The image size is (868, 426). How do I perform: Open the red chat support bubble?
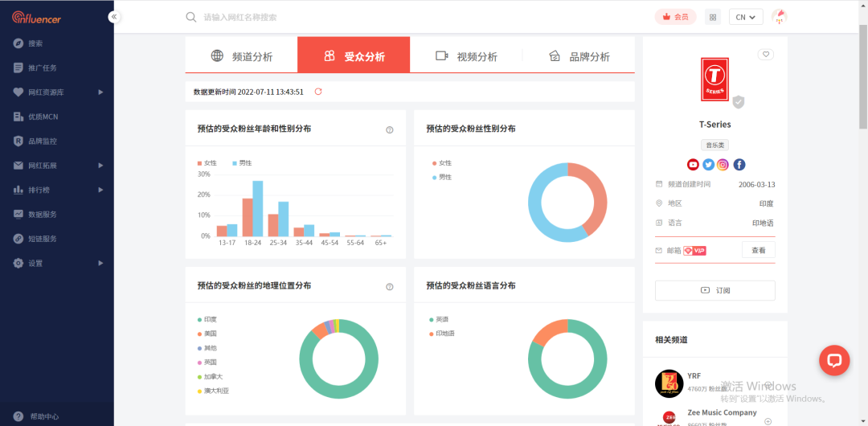point(834,360)
